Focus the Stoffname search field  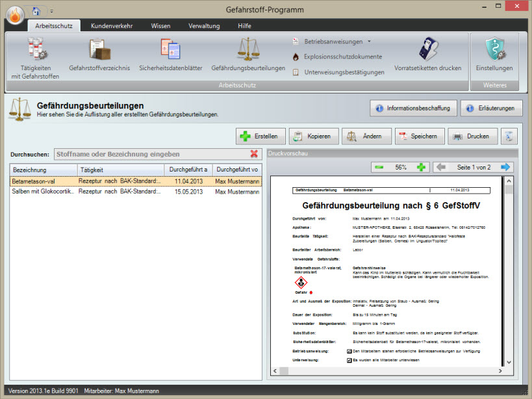151,155
